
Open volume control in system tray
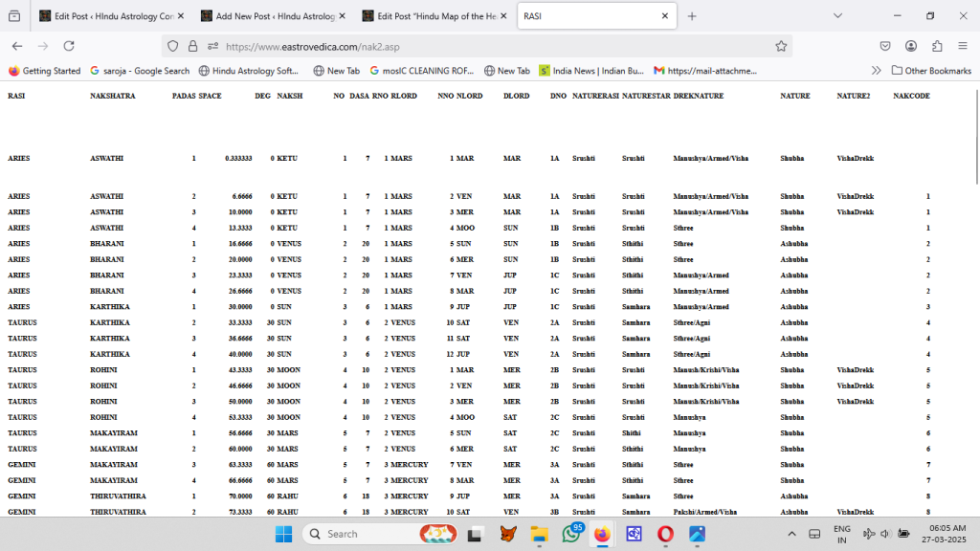coord(885,534)
